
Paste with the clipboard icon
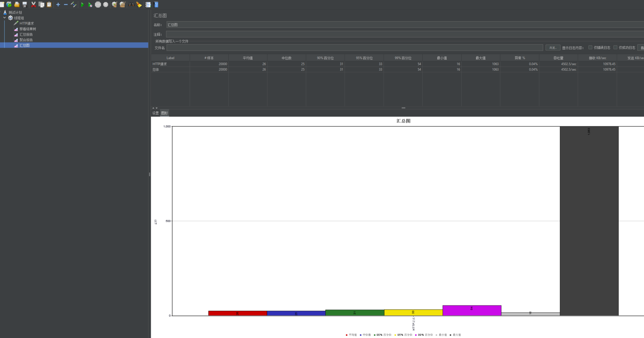(49, 4)
